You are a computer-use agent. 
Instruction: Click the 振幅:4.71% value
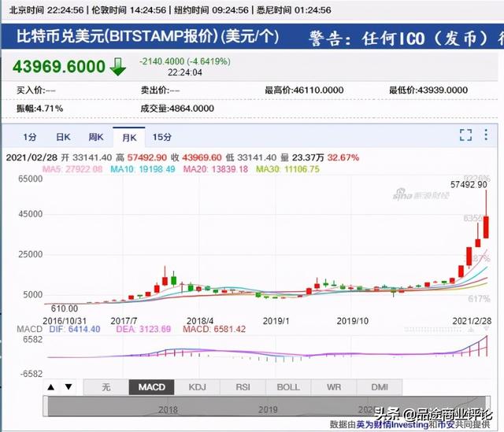39,109
